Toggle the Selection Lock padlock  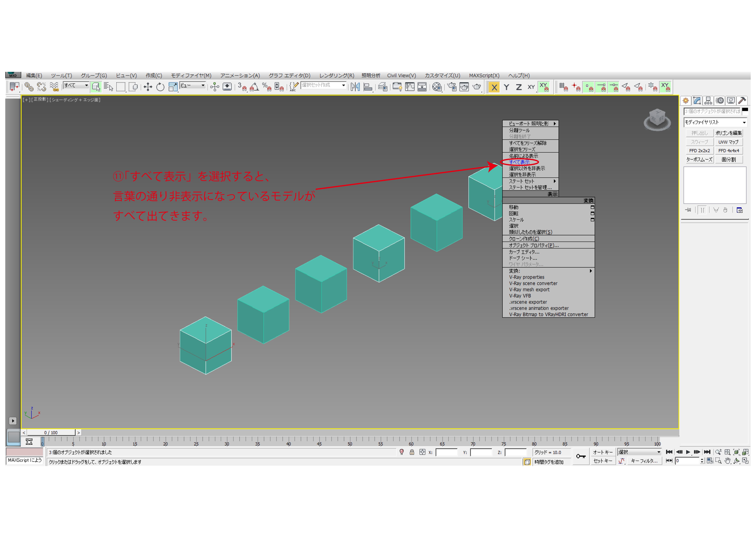point(412,452)
